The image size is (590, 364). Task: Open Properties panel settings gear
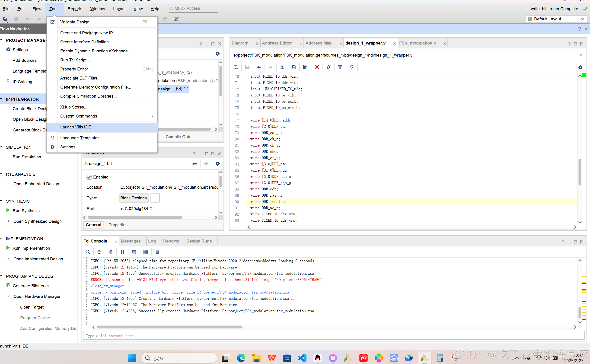tap(218, 164)
